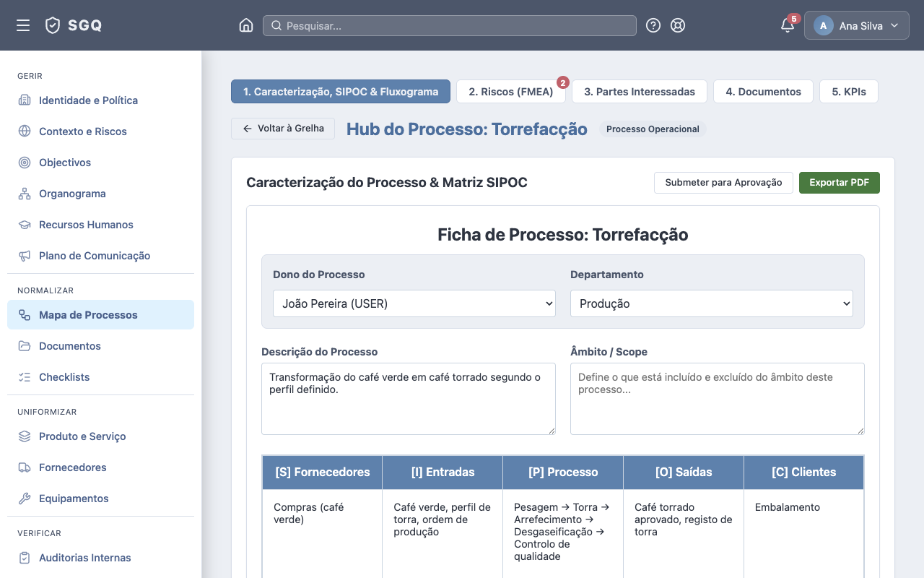The height and width of the screenshot is (578, 924).
Task: Click [I] Entradas column header
Action: (x=443, y=473)
